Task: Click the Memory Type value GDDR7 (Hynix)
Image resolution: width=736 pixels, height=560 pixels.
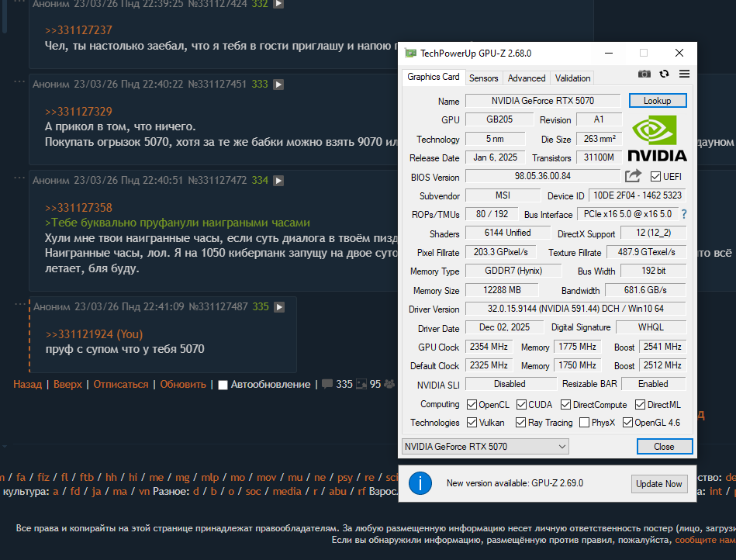Action: [513, 271]
